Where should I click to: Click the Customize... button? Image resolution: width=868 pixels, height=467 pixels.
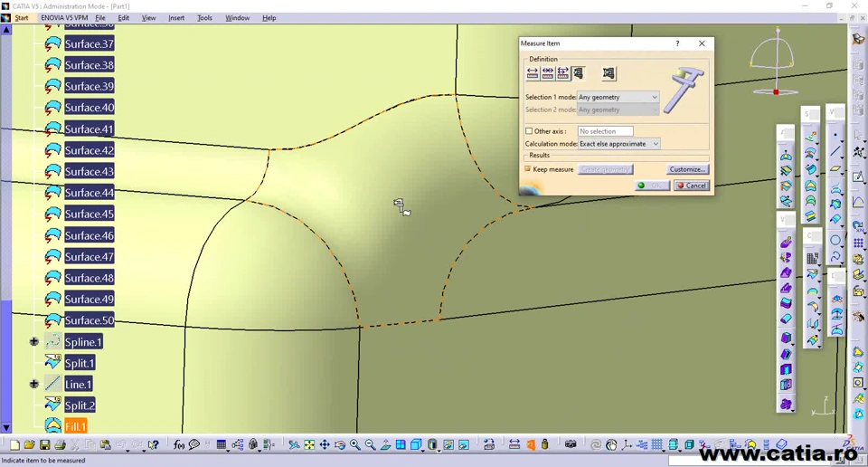point(687,169)
